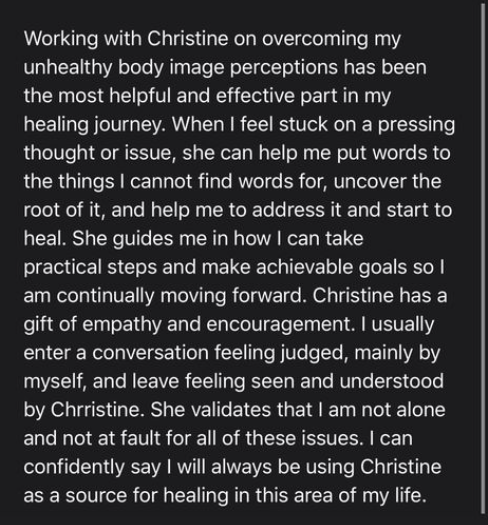The image size is (488, 525).
Task: Click the word 'empathy'
Action: pyautogui.click(x=122, y=325)
